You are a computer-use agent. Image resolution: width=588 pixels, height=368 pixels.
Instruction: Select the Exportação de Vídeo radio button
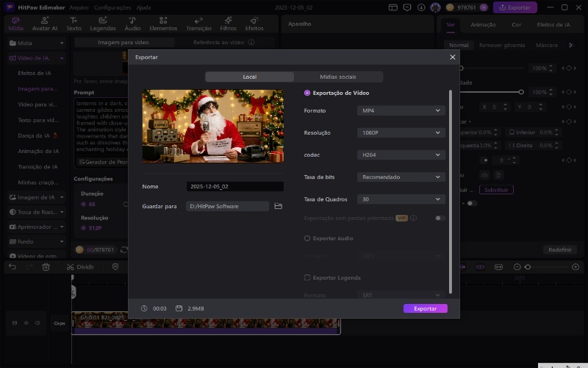[x=307, y=93]
